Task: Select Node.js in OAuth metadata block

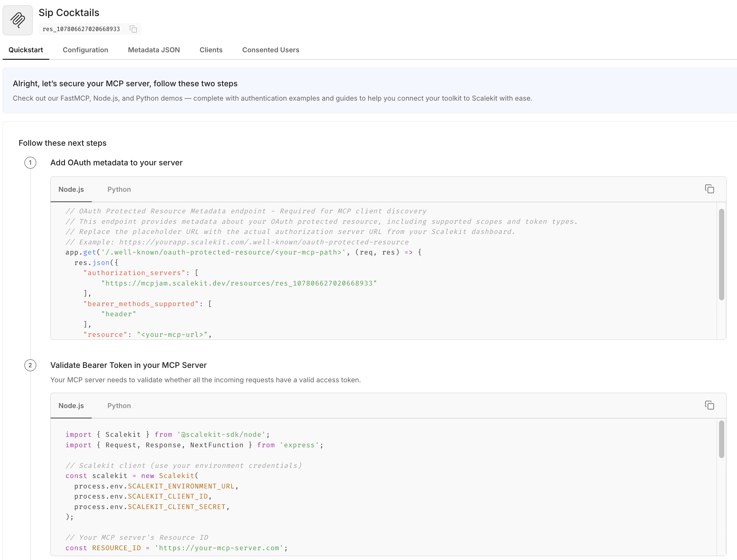Action: point(71,189)
